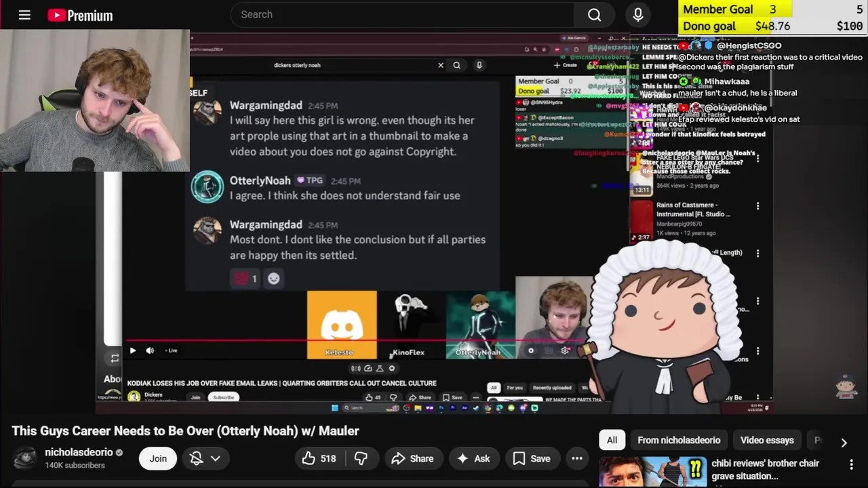The height and width of the screenshot is (488, 868).
Task: Click the small gear icon below nested player
Action: click(x=391, y=368)
